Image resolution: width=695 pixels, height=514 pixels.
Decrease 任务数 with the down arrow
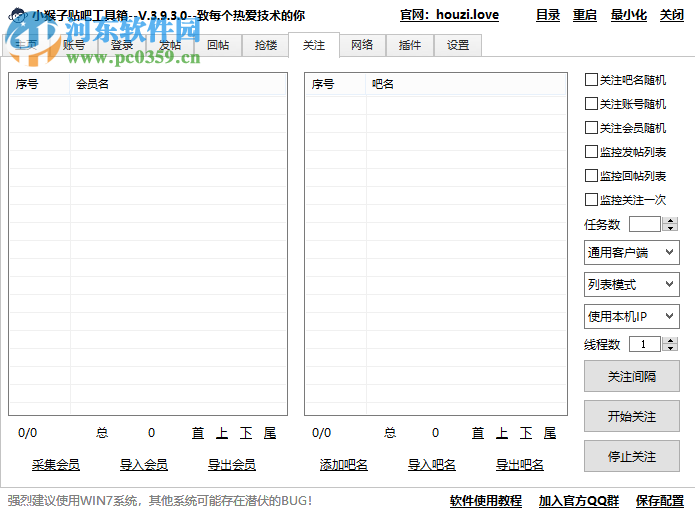(670, 228)
